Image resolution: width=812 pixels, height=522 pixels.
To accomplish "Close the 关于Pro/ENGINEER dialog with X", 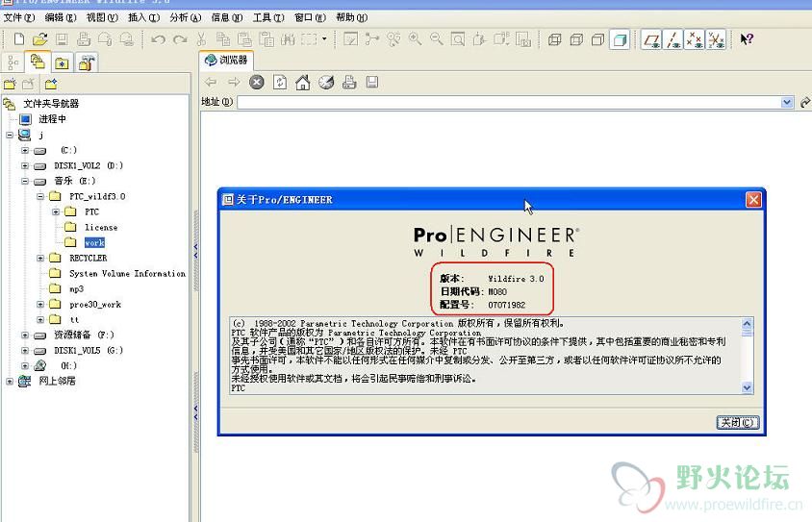I will coord(753,199).
